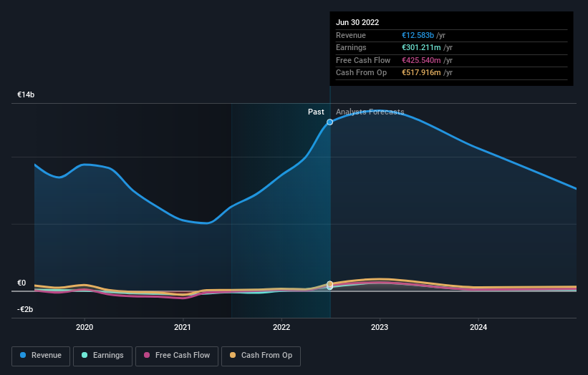Click the €12.583b revenue value
Image resolution: width=588 pixels, height=375 pixels.
coord(418,35)
